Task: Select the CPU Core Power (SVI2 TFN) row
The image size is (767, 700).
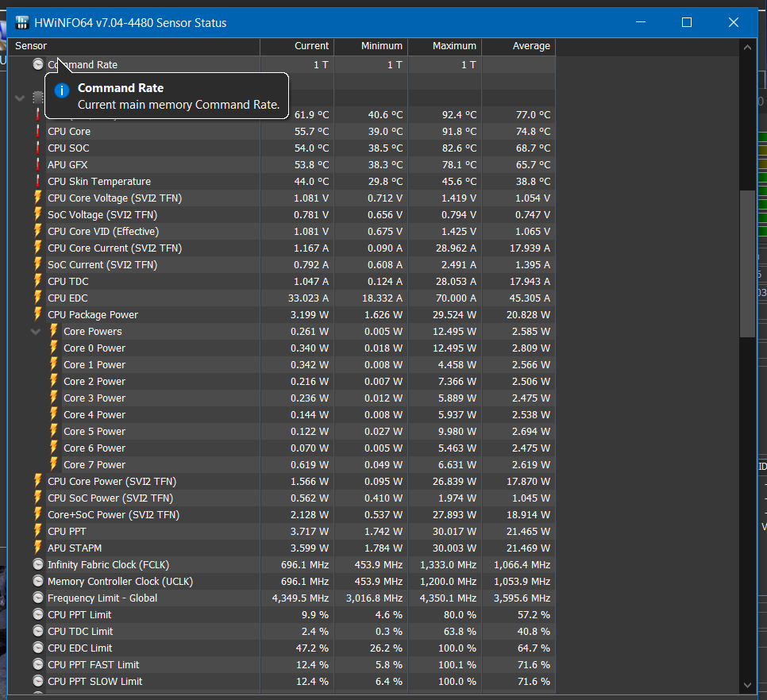Action: pos(281,481)
